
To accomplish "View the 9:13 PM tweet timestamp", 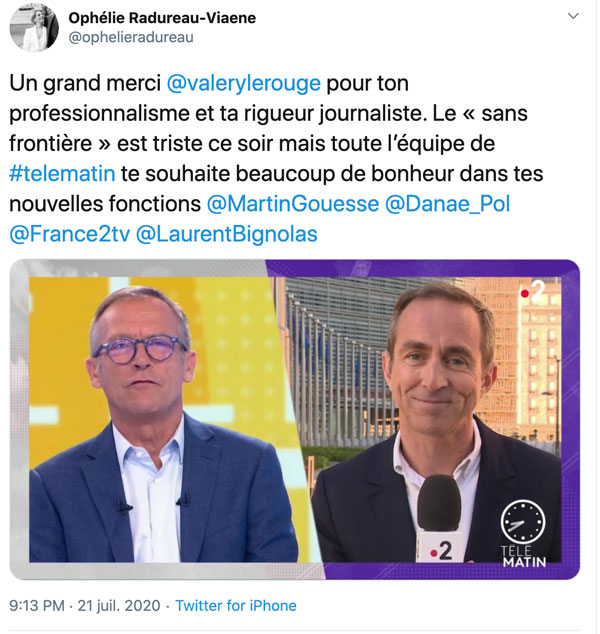I will (x=37, y=606).
